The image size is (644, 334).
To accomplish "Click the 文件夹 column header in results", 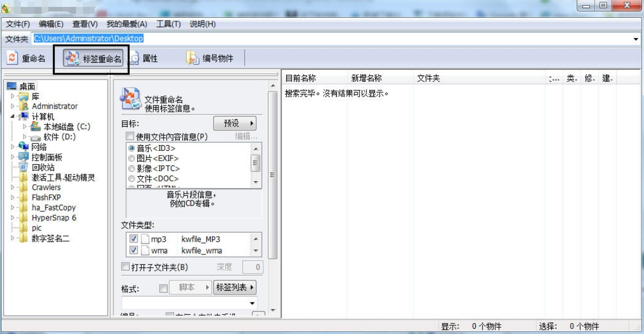I will tap(479, 78).
